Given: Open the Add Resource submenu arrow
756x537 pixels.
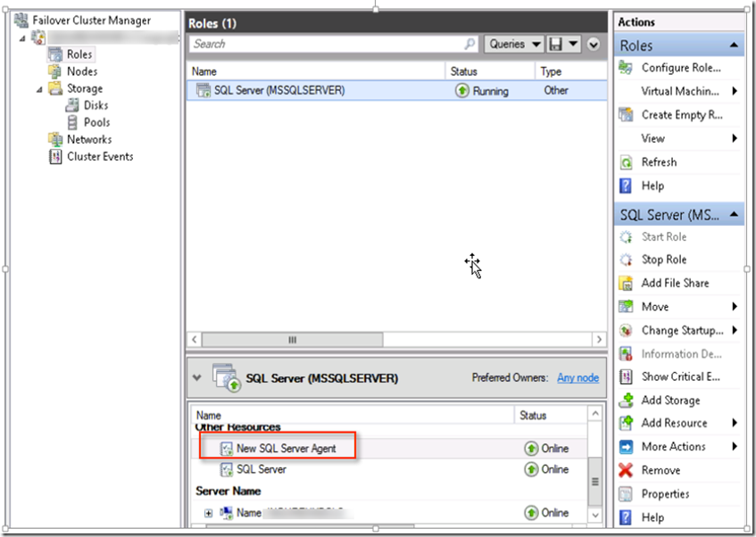Looking at the screenshot, I should (735, 423).
